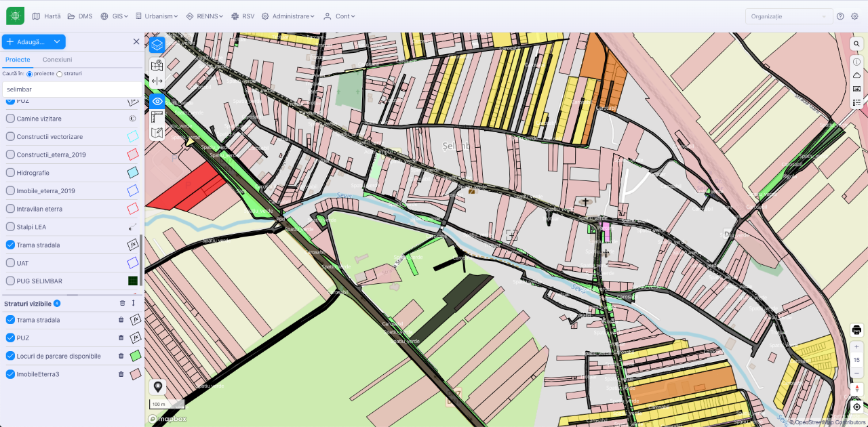868x427 pixels.
Task: Open the Organizație combo box
Action: tap(789, 16)
